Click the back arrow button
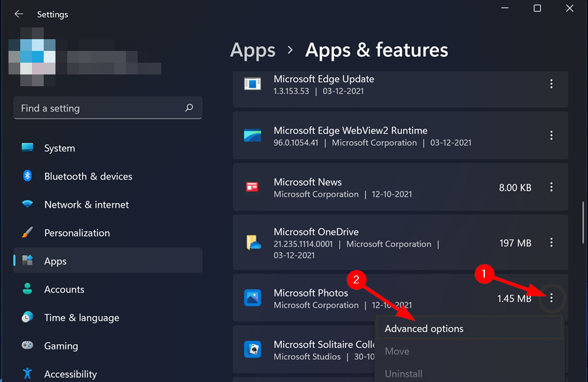 (18, 14)
